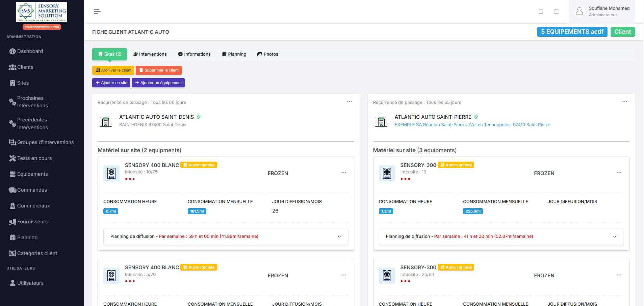Click the 0.7ml hourly consumption badge
Image resolution: width=644 pixels, height=306 pixels.
pyautogui.click(x=111, y=211)
